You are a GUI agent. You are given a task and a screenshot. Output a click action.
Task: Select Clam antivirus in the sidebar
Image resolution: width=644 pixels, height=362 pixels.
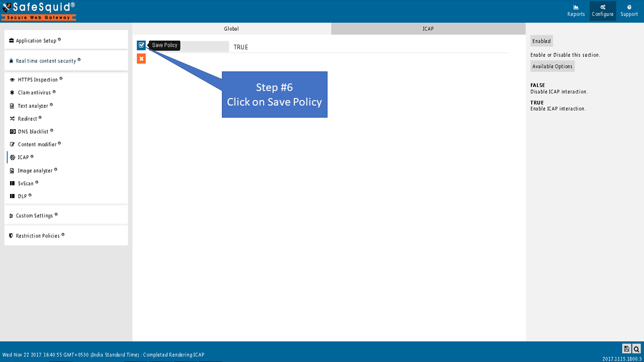pos(34,93)
